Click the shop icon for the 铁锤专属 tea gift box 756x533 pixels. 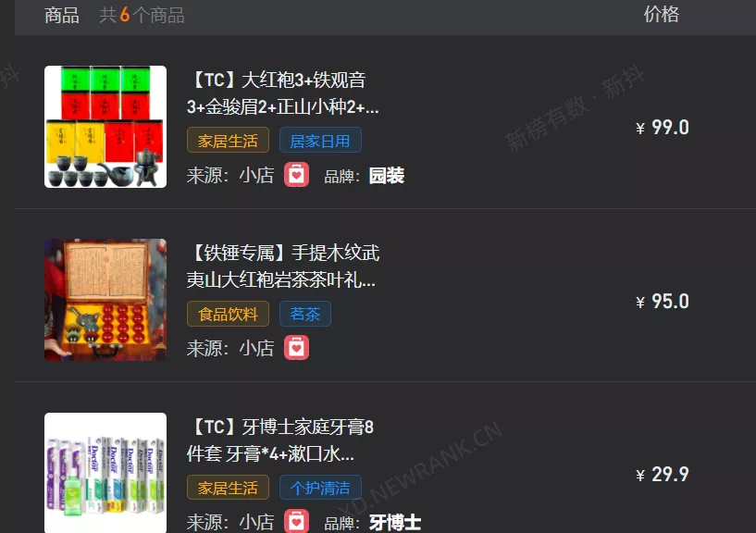(x=296, y=348)
